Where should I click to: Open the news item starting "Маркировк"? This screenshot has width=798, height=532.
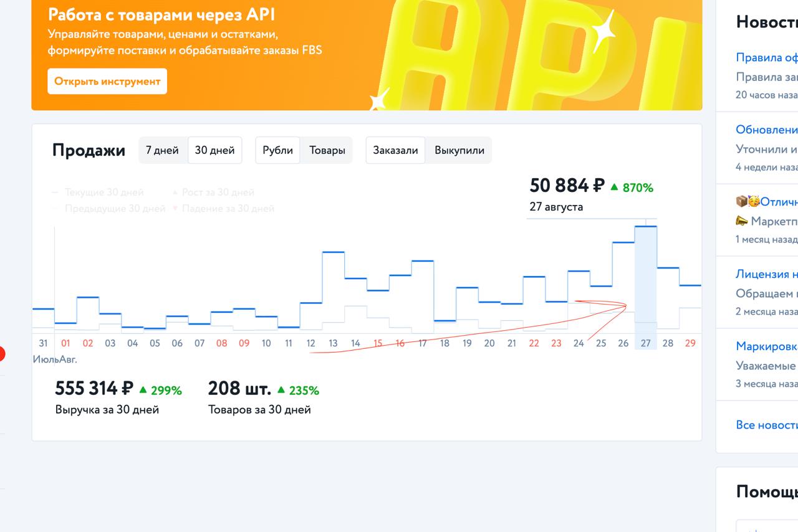click(x=767, y=346)
